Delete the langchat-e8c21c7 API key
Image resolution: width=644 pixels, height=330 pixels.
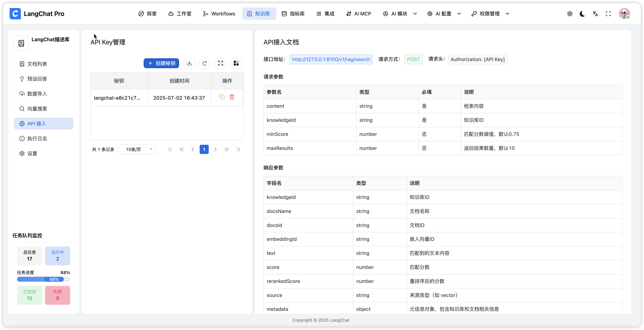point(232,97)
